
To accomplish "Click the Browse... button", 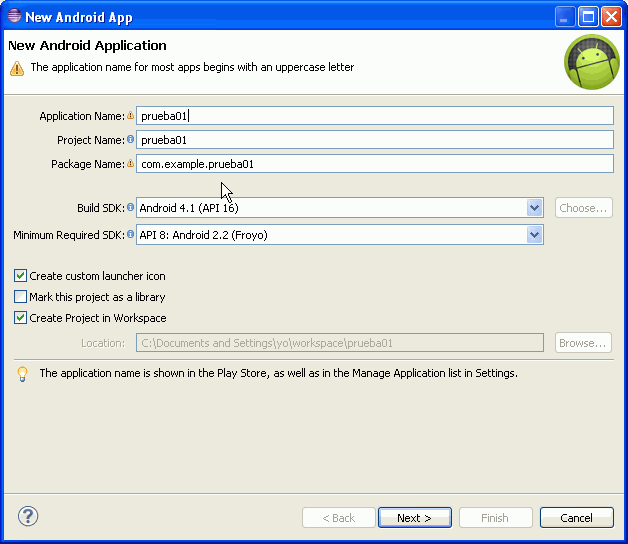I will (583, 343).
